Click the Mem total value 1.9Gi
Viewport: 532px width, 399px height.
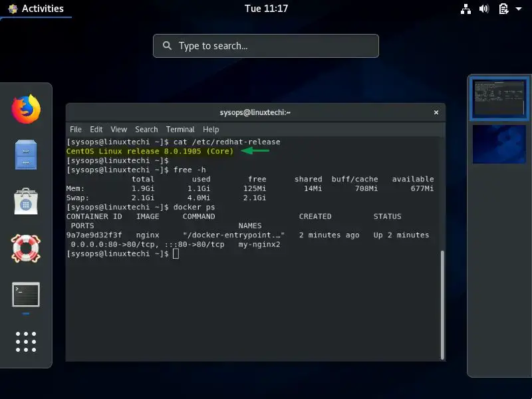(x=143, y=188)
